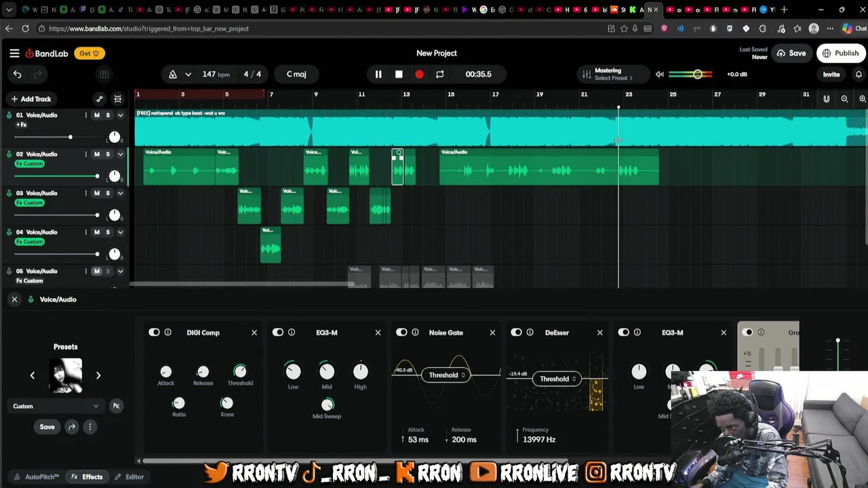The image size is (868, 488).
Task: Toggle Noise Gate effect power
Action: tap(402, 332)
